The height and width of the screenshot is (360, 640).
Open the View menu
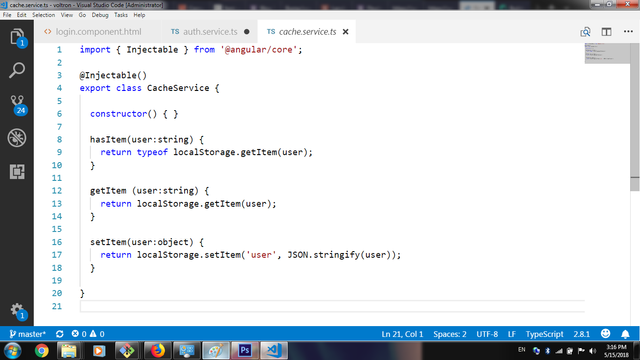[x=67, y=15]
